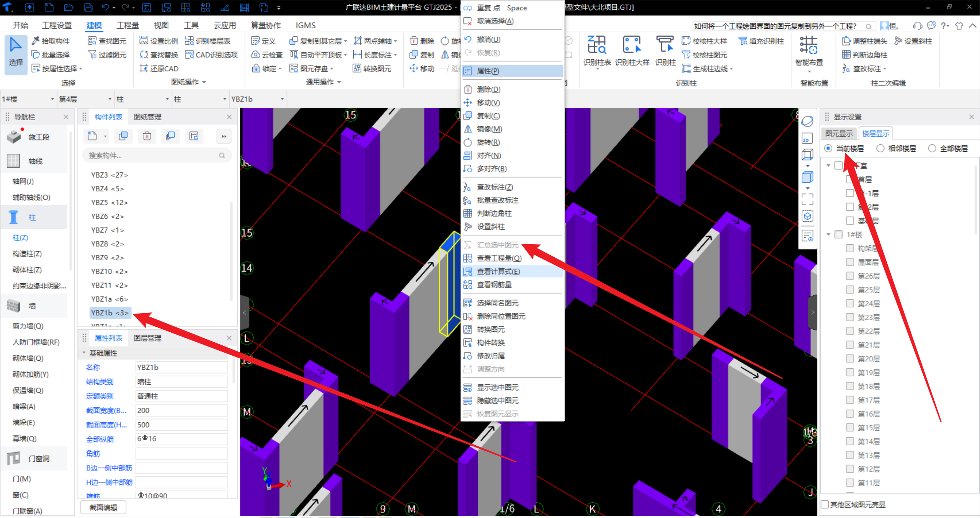Check the 屋面层 checkbox
Viewport: 980px width, 518px height.
pos(850,262)
